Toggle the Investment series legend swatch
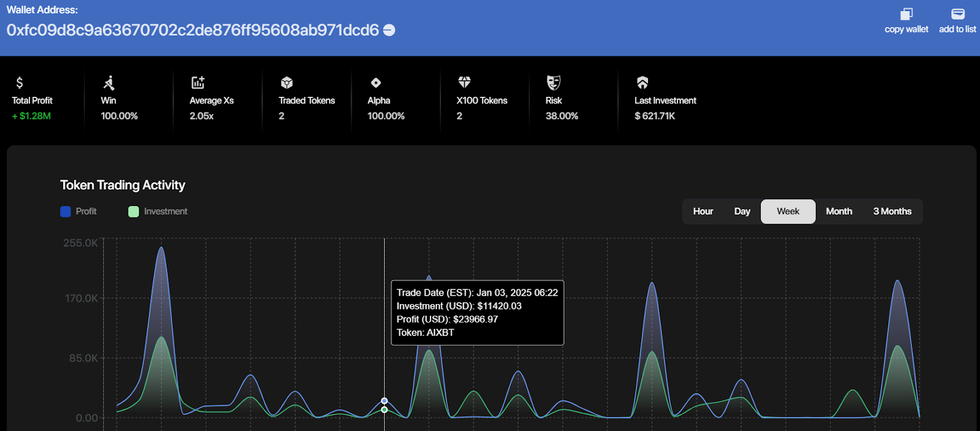This screenshot has width=980, height=431. click(134, 212)
